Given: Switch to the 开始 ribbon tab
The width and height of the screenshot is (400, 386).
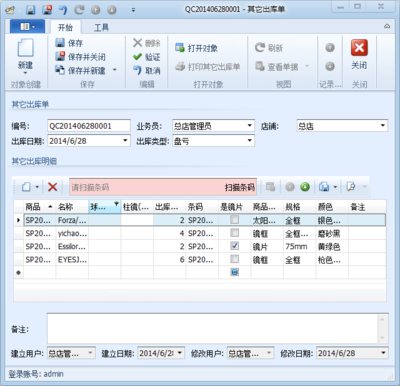Looking at the screenshot, I should (x=65, y=27).
